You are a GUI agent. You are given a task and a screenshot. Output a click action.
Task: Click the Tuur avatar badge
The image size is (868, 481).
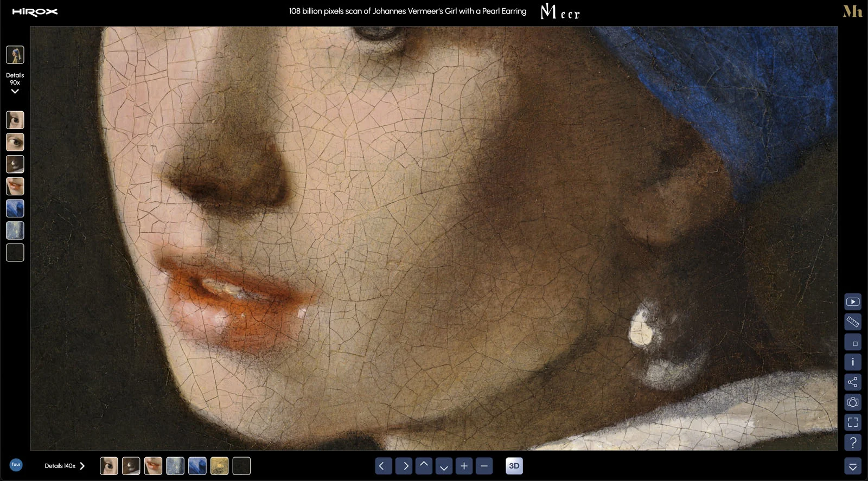pos(16,465)
